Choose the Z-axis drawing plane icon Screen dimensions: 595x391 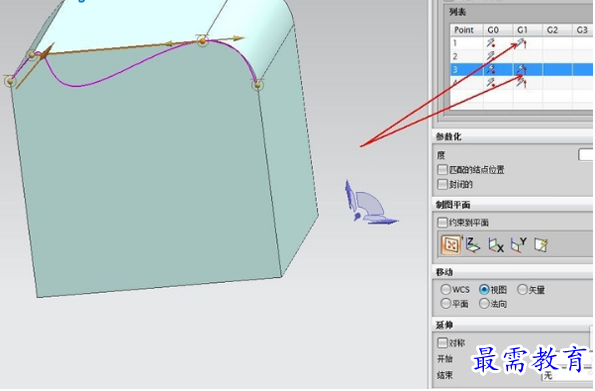(472, 244)
